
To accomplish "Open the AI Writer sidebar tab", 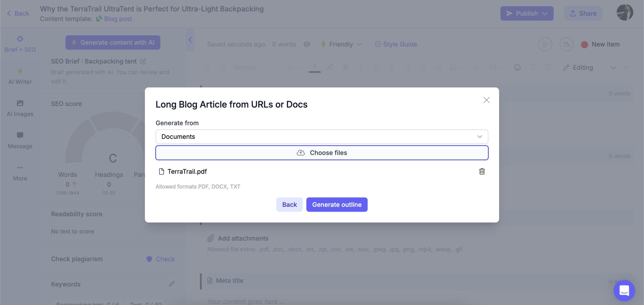I will pyautogui.click(x=20, y=76).
